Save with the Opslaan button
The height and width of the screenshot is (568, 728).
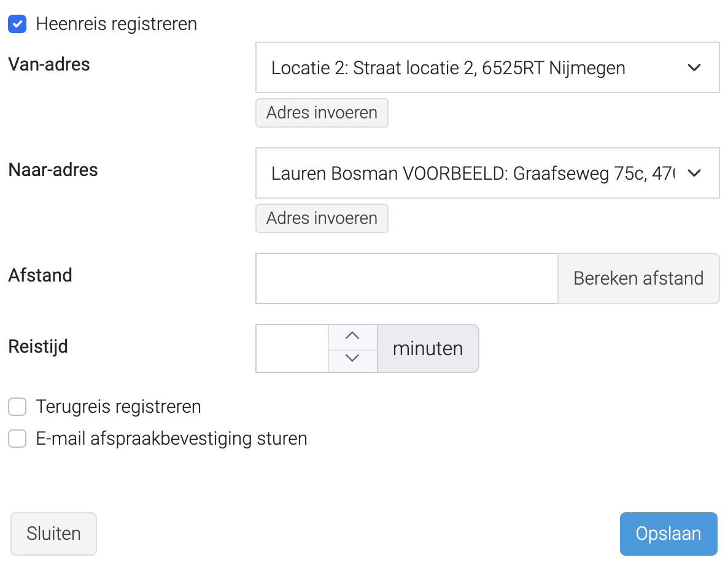pyautogui.click(x=668, y=534)
